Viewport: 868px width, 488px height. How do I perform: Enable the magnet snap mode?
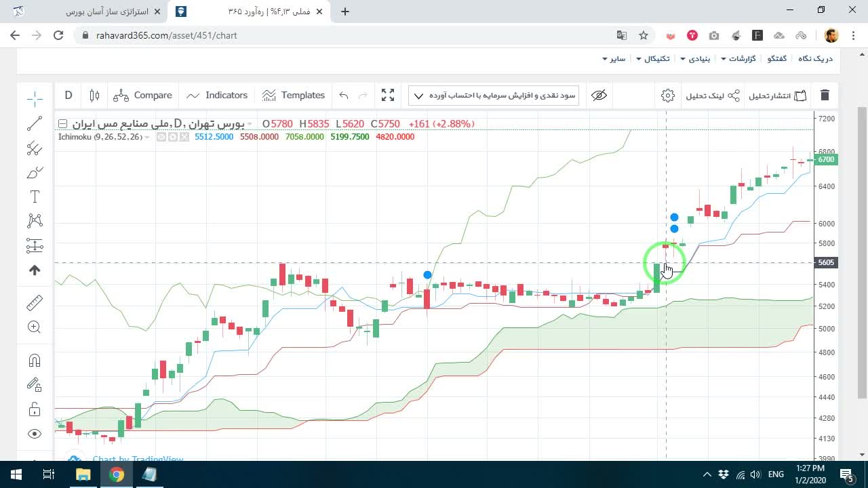tap(35, 360)
